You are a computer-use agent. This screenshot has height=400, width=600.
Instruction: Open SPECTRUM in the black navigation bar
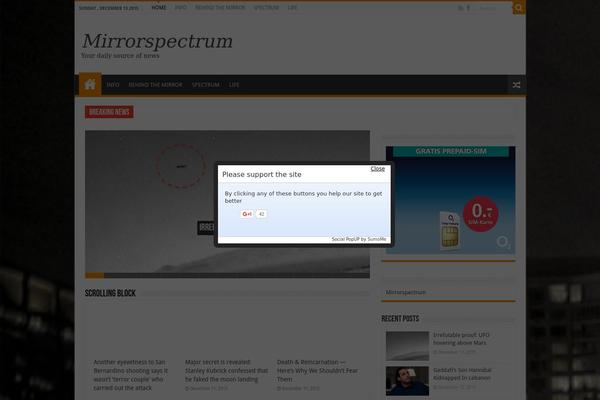[205, 85]
